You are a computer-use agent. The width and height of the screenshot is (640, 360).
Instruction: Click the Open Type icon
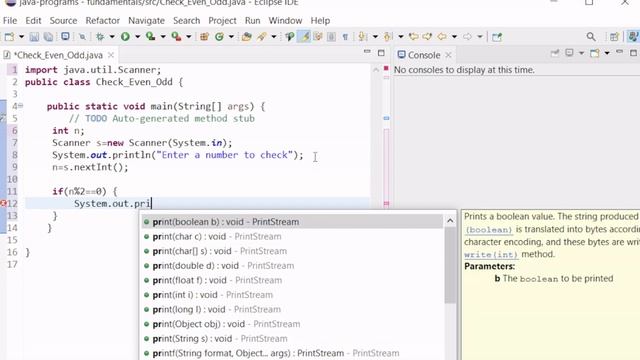(246, 37)
